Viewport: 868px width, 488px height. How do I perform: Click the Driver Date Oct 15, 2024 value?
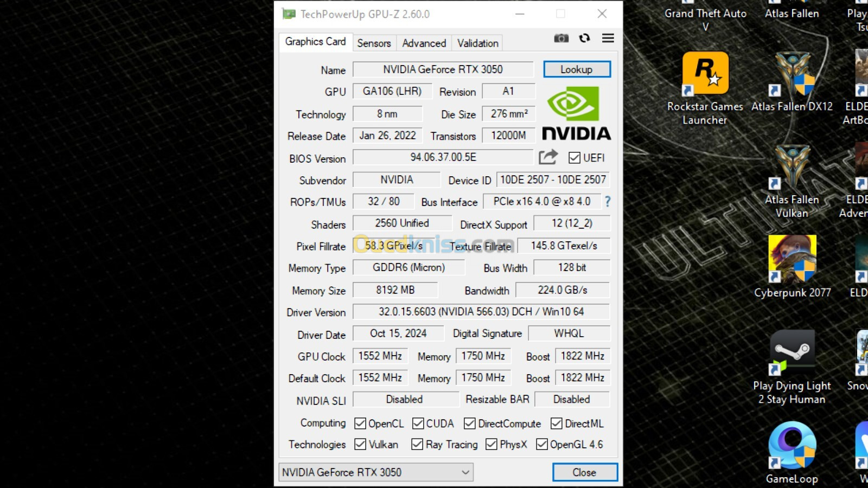point(399,333)
